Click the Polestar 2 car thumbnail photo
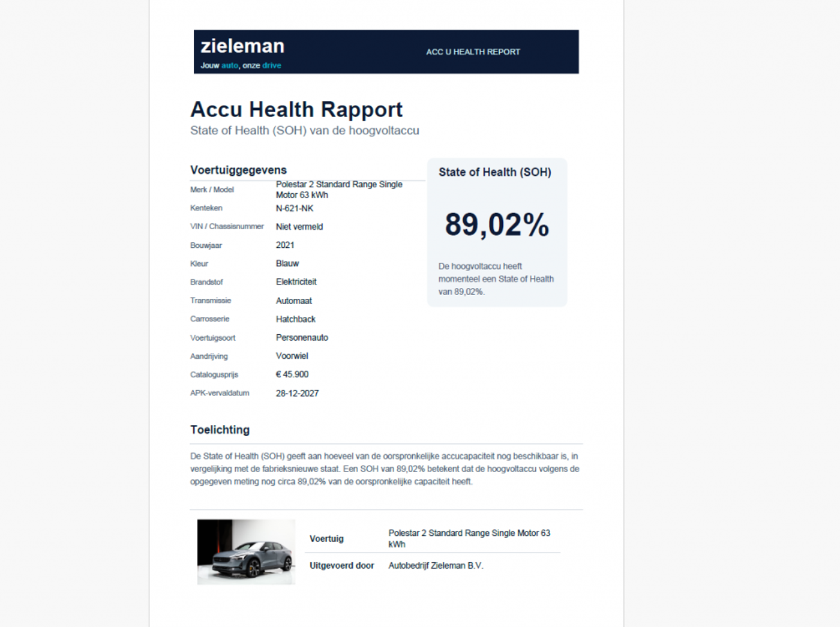 [246, 552]
